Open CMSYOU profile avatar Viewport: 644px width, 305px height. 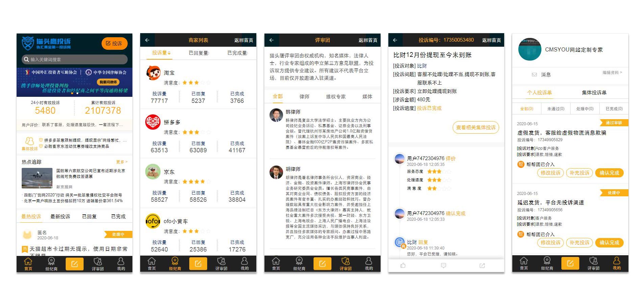530,49
